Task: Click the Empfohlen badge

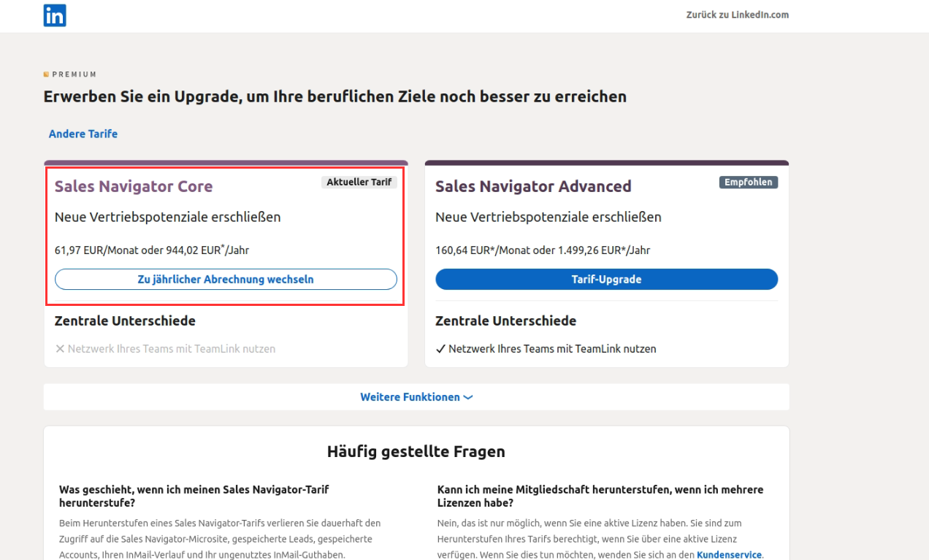Action: click(748, 183)
